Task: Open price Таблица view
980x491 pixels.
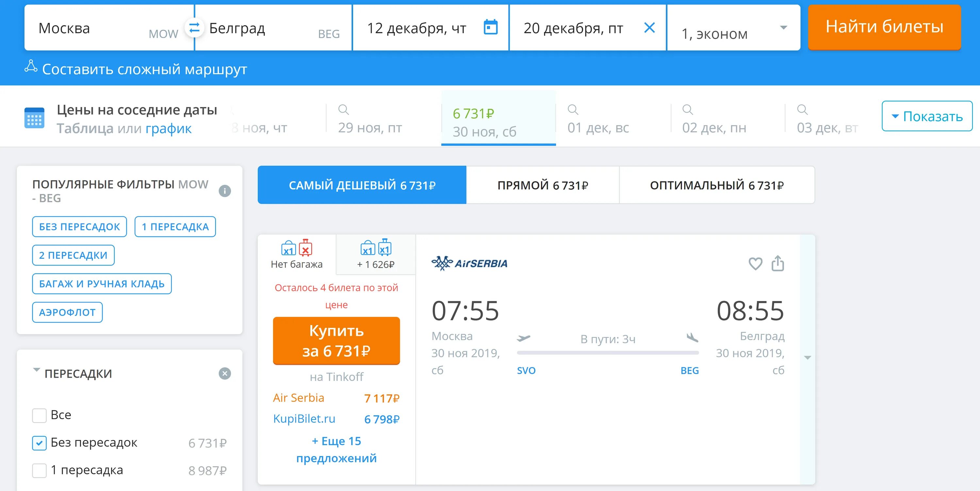Action: click(x=85, y=129)
